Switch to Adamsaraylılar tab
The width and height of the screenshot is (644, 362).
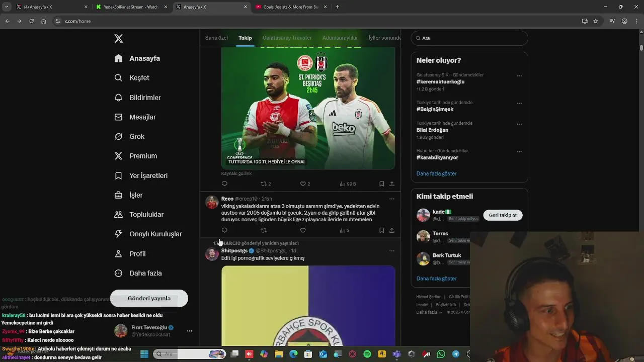coord(340,38)
